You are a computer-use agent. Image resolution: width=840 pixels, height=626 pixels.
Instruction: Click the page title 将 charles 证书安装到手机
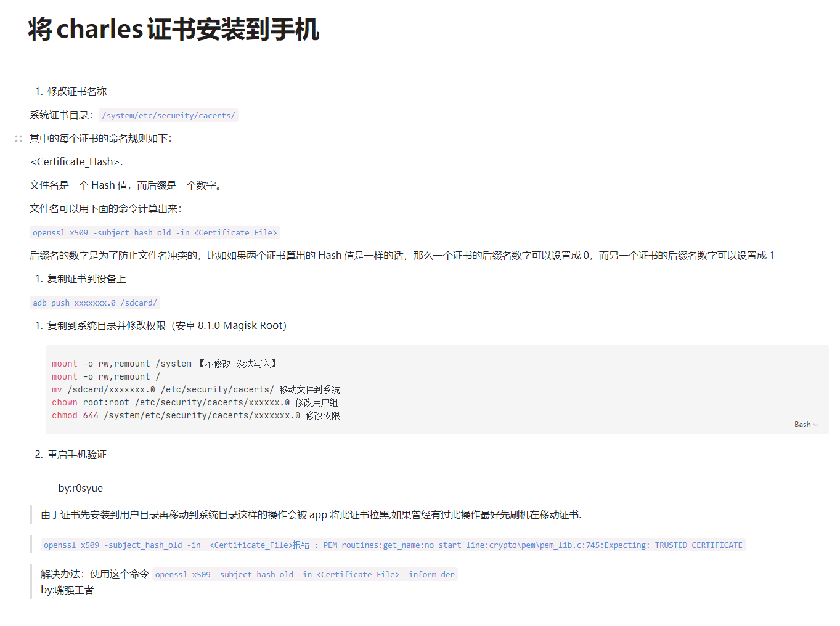174,30
